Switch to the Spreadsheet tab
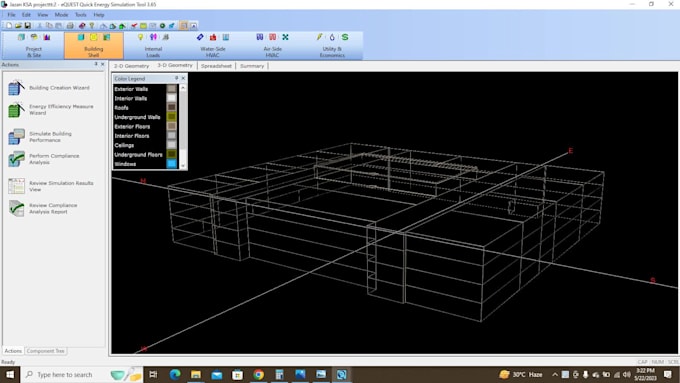Screen dimensions: 680x383 pos(216,66)
